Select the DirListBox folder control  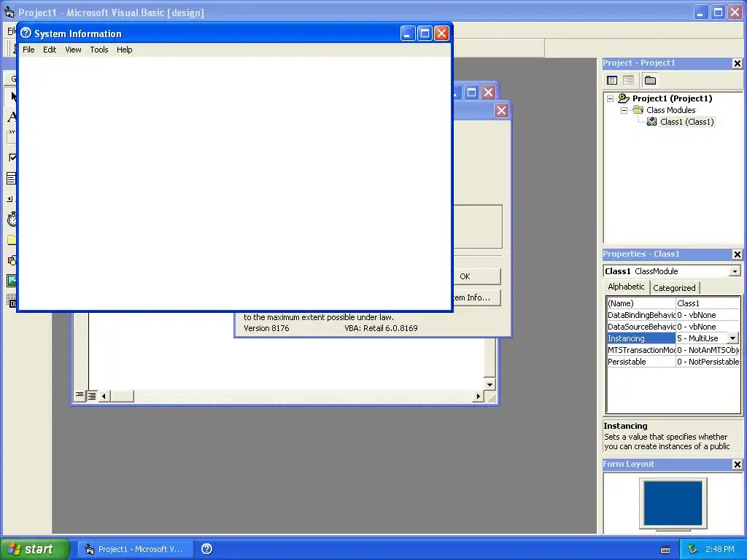pos(12,239)
